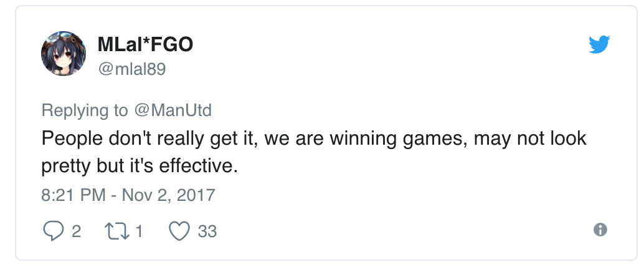Click the 'Replying to' label text
This screenshot has height=272, width=644.
tap(85, 110)
